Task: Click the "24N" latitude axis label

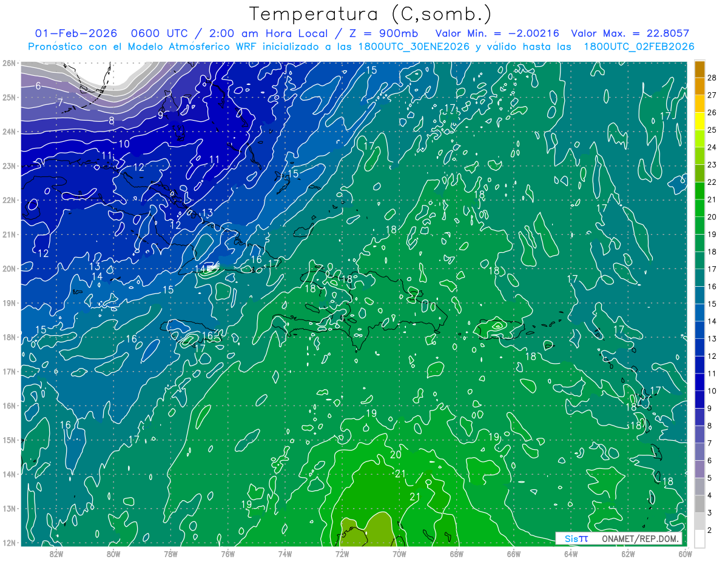Action: 8,132
